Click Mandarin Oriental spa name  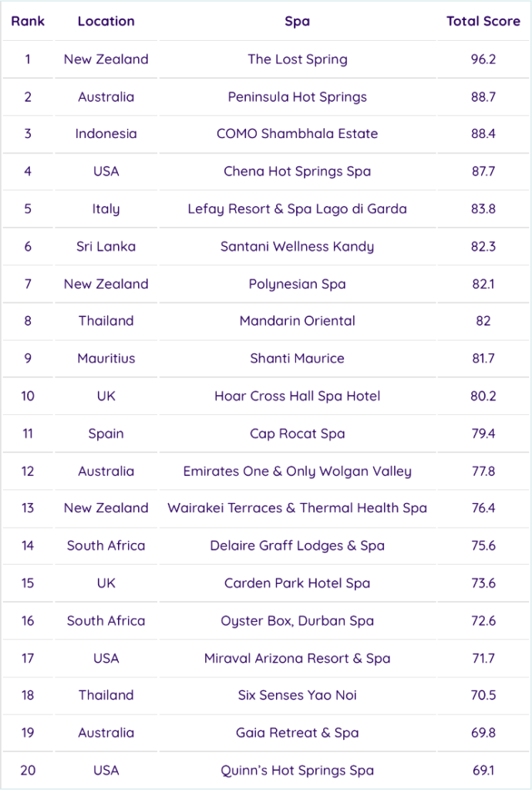[x=297, y=321]
